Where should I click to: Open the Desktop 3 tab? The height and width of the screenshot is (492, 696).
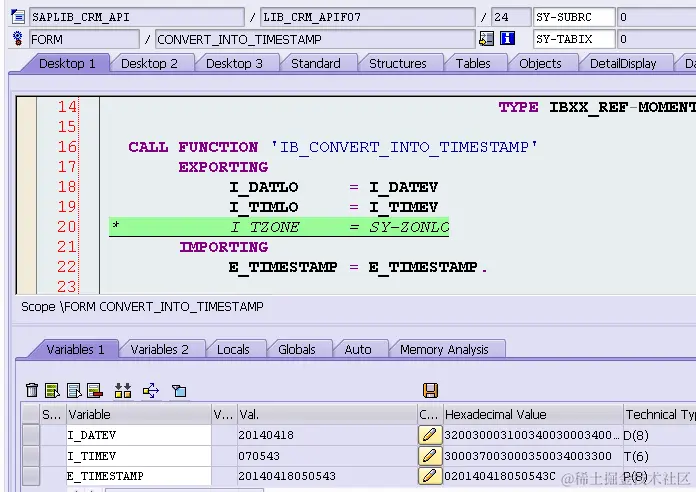click(x=234, y=63)
